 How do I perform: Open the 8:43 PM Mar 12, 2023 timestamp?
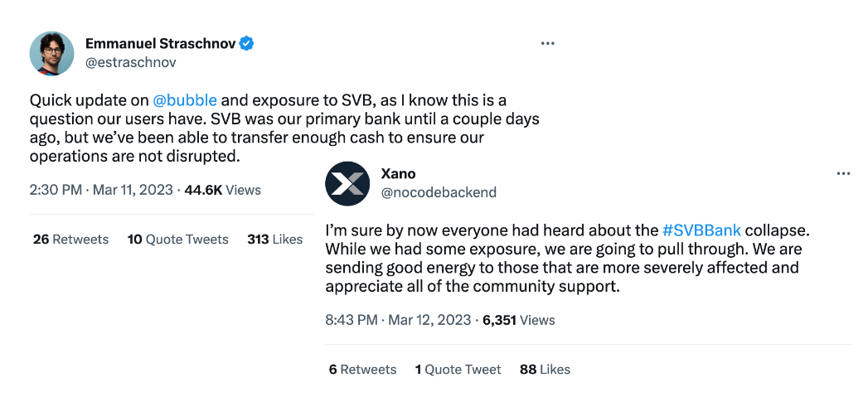(x=398, y=320)
